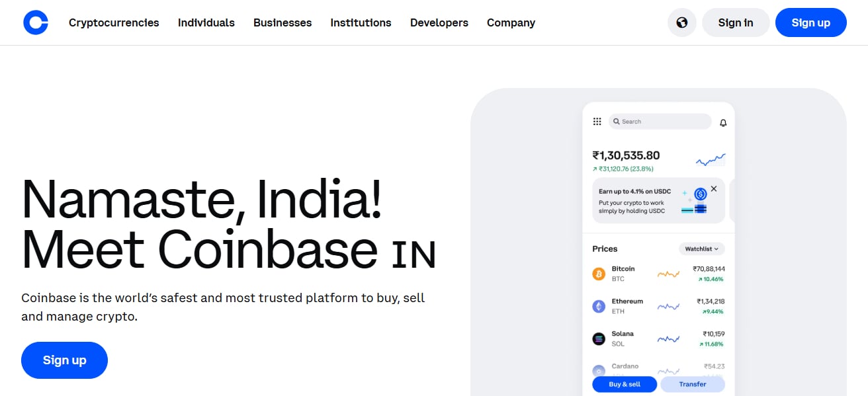Click the header Sign up button
The width and height of the screenshot is (868, 396).
(810, 22)
